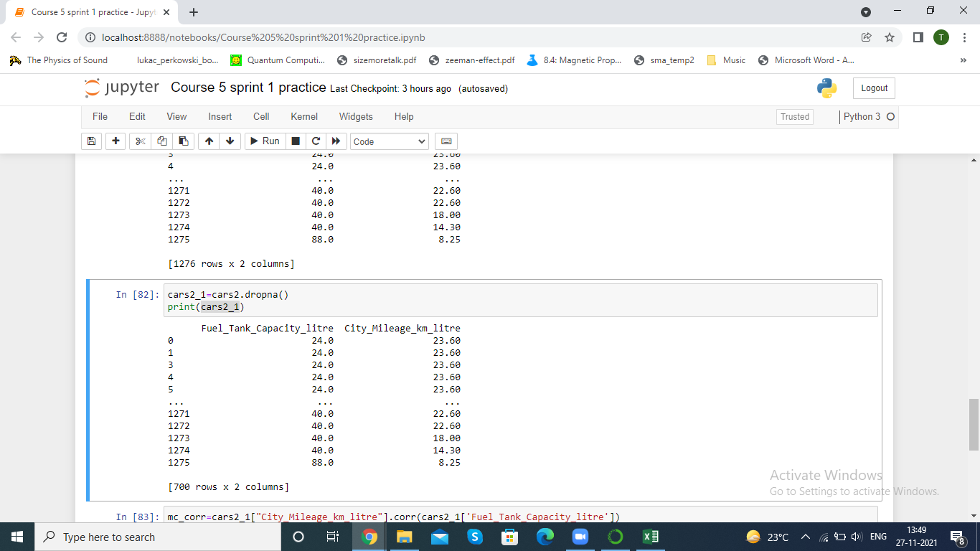This screenshot has width=980, height=551.
Task: Interrupt the kernel with stop icon
Action: [x=296, y=141]
